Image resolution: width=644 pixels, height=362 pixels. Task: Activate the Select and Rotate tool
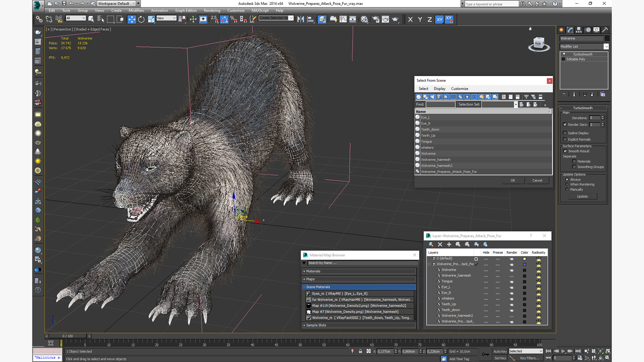coord(142,19)
